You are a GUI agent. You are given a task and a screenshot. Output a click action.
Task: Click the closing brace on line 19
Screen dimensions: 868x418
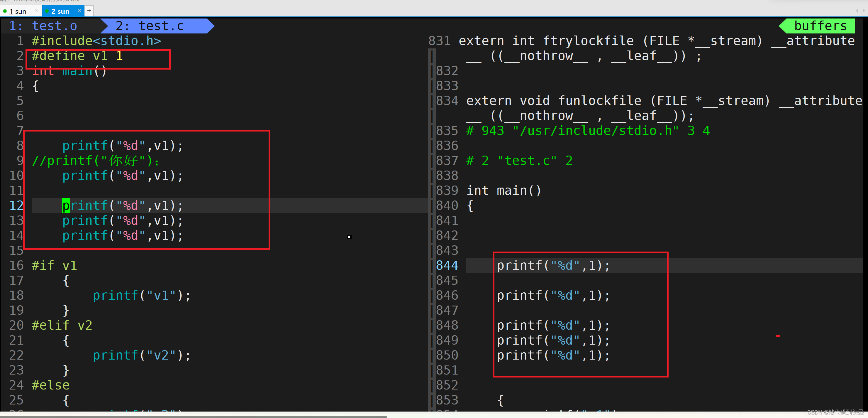coord(66,310)
